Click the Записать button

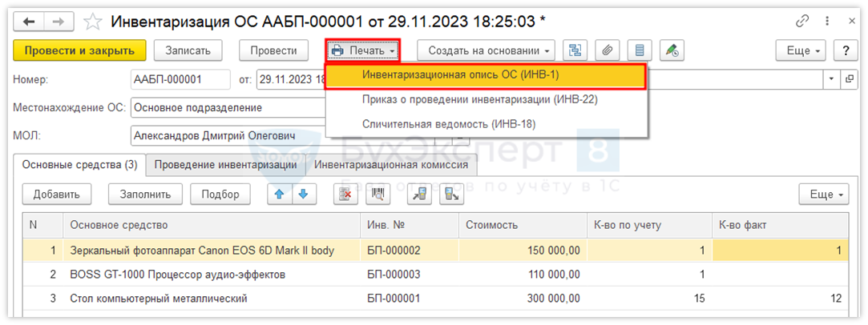click(x=188, y=50)
